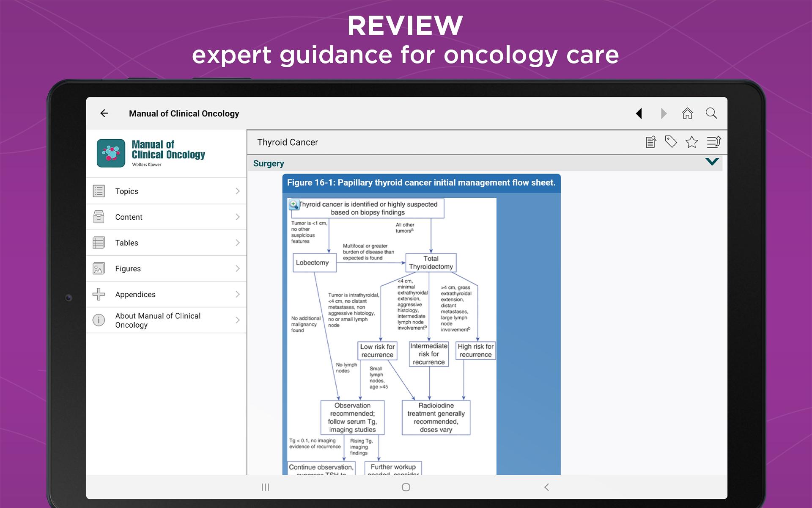Go to the next page using the right triangle
Viewport: 812px width, 508px height.
(x=664, y=113)
